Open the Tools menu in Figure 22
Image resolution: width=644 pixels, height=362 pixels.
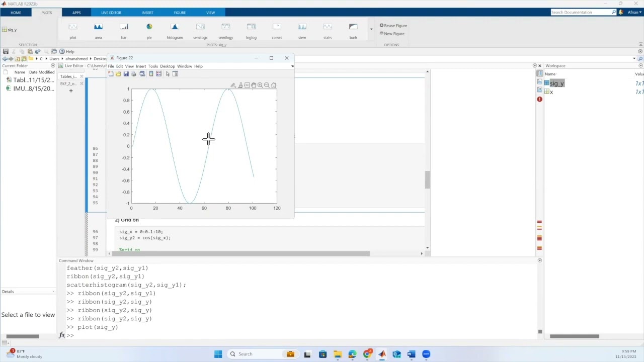tap(153, 66)
